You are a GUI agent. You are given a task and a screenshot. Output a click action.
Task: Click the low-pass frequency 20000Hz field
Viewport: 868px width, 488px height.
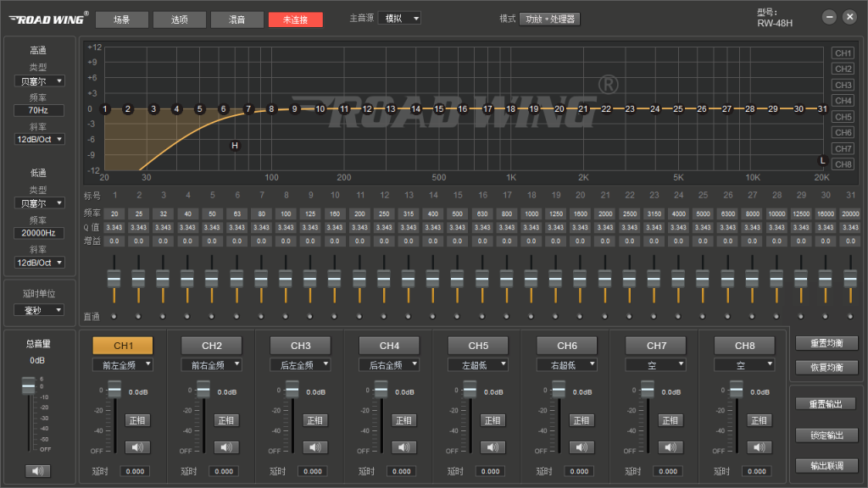(39, 233)
